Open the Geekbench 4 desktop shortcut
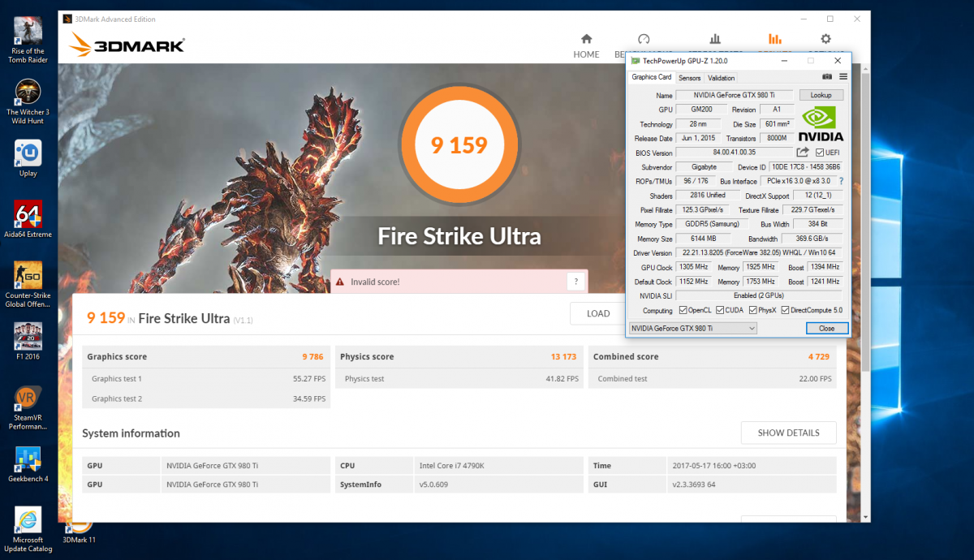The image size is (974, 560). coord(28,464)
